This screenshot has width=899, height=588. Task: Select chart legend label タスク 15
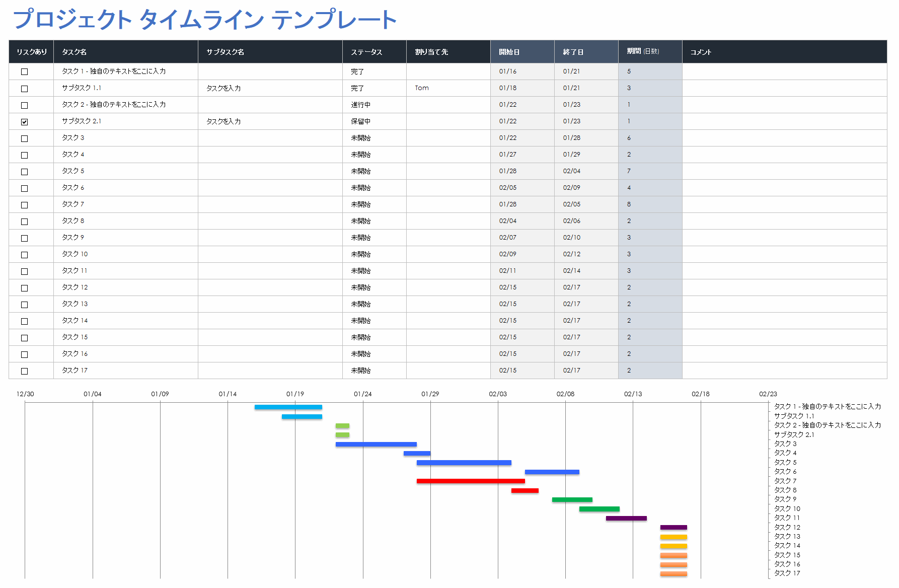click(787, 555)
